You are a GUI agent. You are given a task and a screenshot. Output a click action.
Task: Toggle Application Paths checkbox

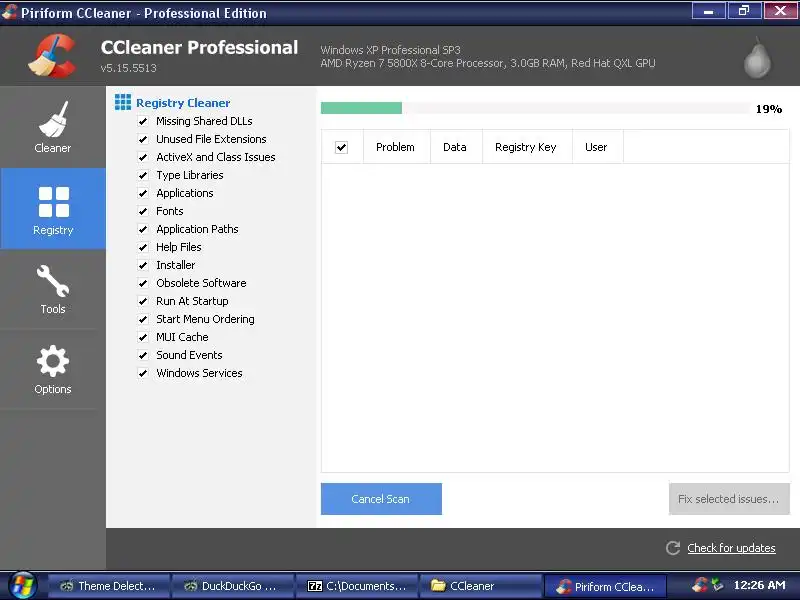[143, 229]
